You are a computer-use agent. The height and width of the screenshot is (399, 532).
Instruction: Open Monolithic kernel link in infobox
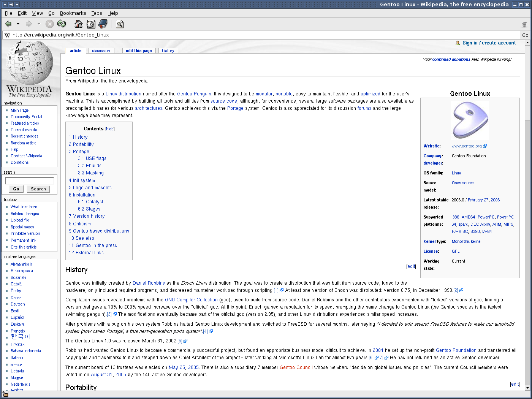[467, 241]
